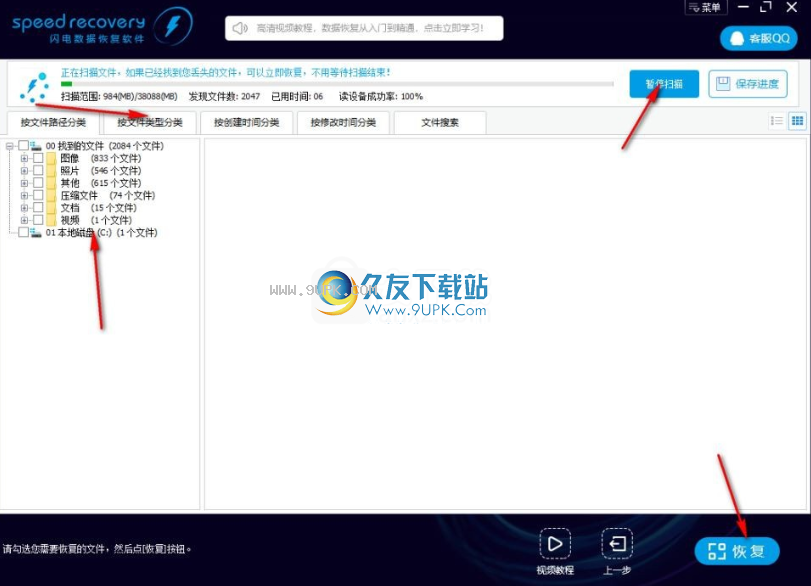Expand the 压缩文件 folder node
The image size is (811, 586).
pos(24,196)
